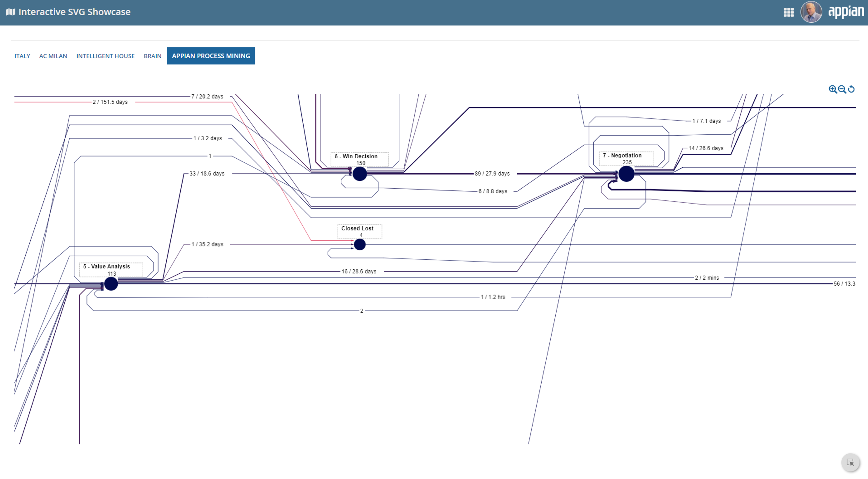
Task: Switch to the ITALY tab
Action: pyautogui.click(x=22, y=56)
